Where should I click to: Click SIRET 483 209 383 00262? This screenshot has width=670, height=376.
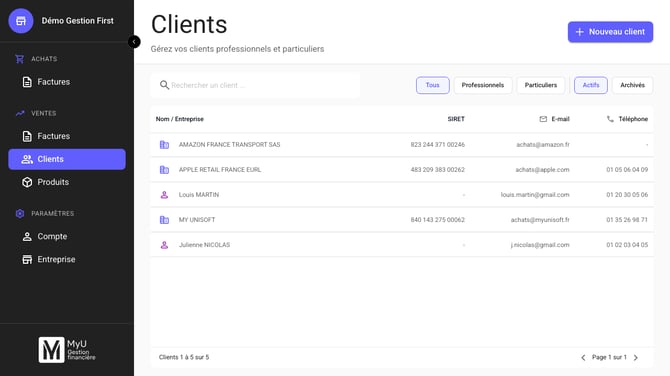[438, 170]
